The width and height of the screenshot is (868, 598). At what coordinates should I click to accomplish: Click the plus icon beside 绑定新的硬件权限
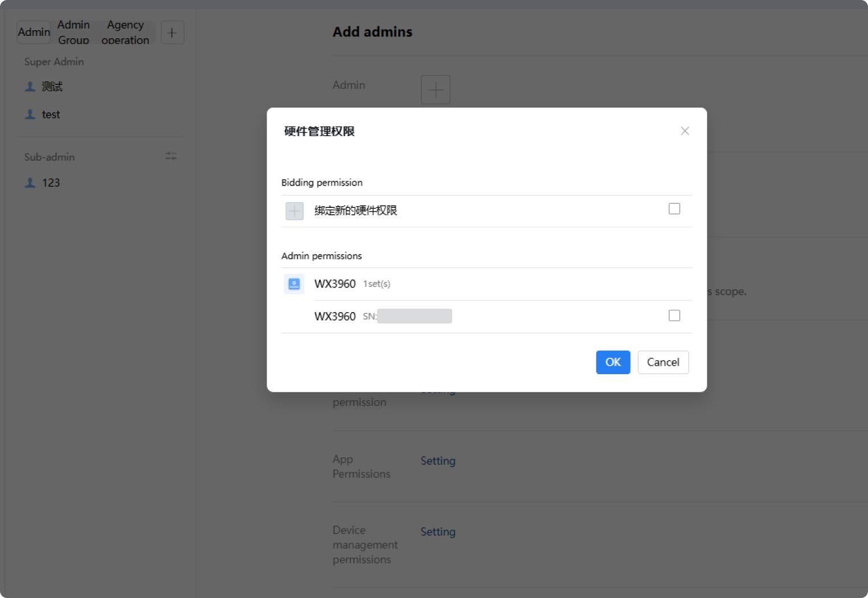click(x=294, y=211)
